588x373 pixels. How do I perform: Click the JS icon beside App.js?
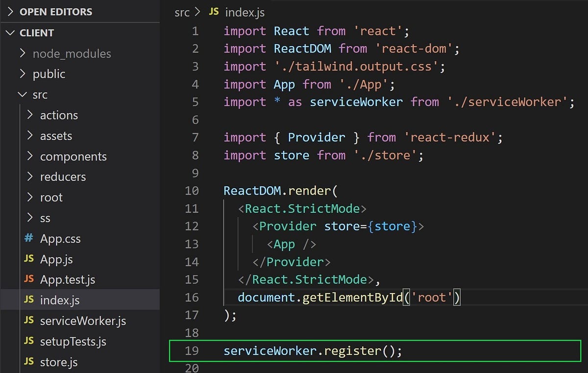[x=28, y=259]
